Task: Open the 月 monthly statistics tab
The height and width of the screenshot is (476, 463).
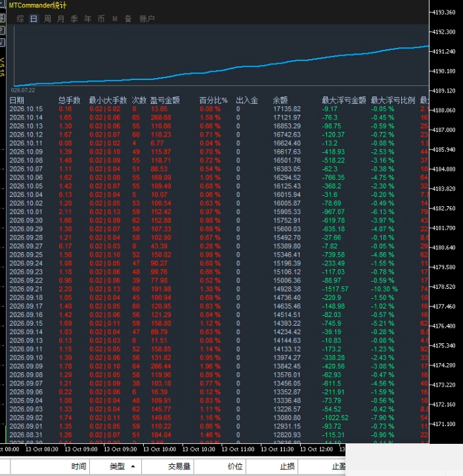Action: click(x=60, y=19)
